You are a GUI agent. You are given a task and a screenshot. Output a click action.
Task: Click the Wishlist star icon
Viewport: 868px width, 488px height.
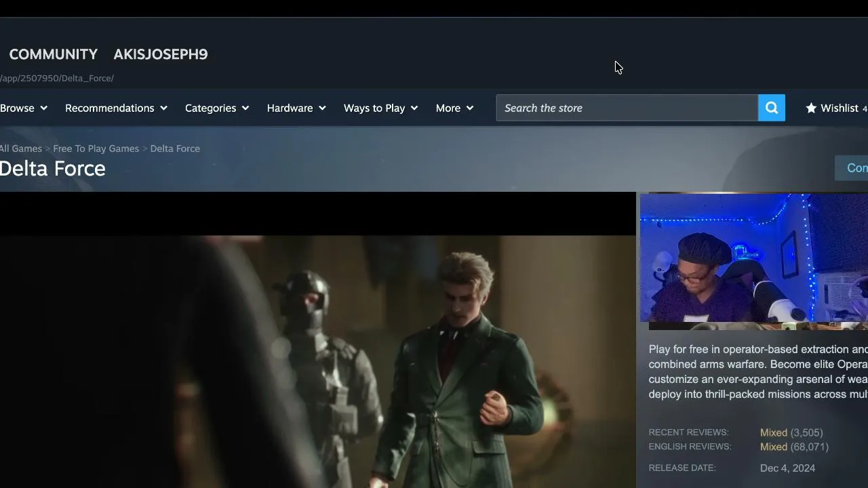point(811,108)
